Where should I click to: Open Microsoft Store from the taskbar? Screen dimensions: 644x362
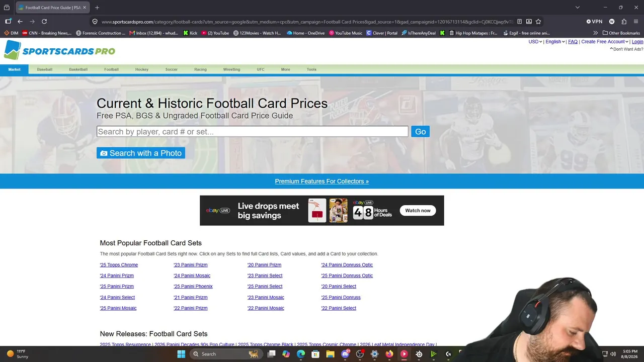coord(315,354)
